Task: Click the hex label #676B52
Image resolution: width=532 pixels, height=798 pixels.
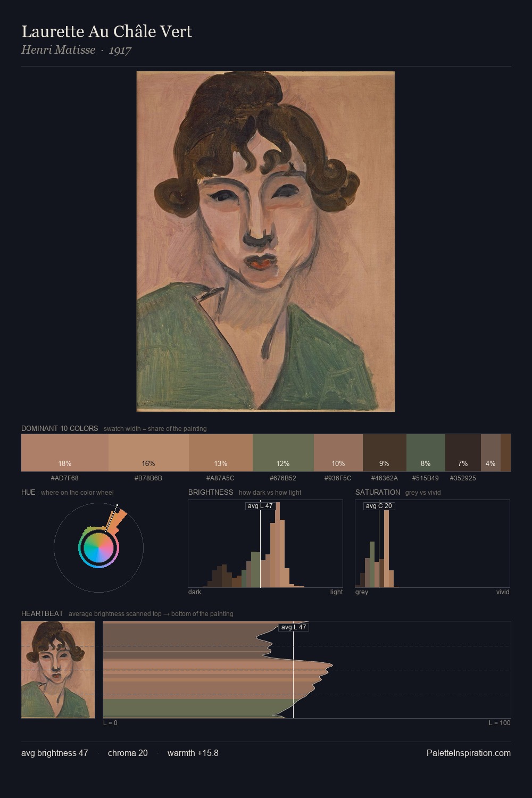Action: (283, 478)
